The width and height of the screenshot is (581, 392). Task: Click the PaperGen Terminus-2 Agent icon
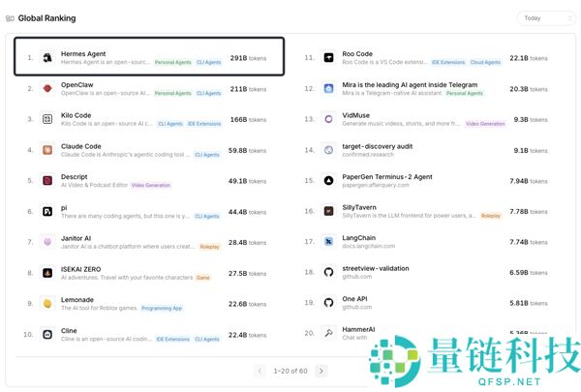(328, 180)
